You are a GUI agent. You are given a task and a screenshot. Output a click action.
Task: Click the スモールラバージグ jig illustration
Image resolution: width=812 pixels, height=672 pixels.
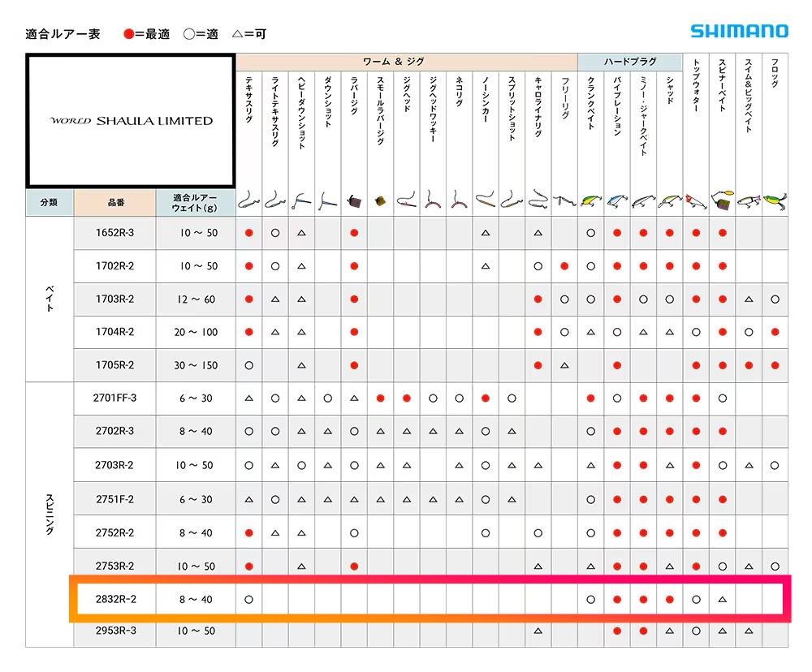click(381, 201)
